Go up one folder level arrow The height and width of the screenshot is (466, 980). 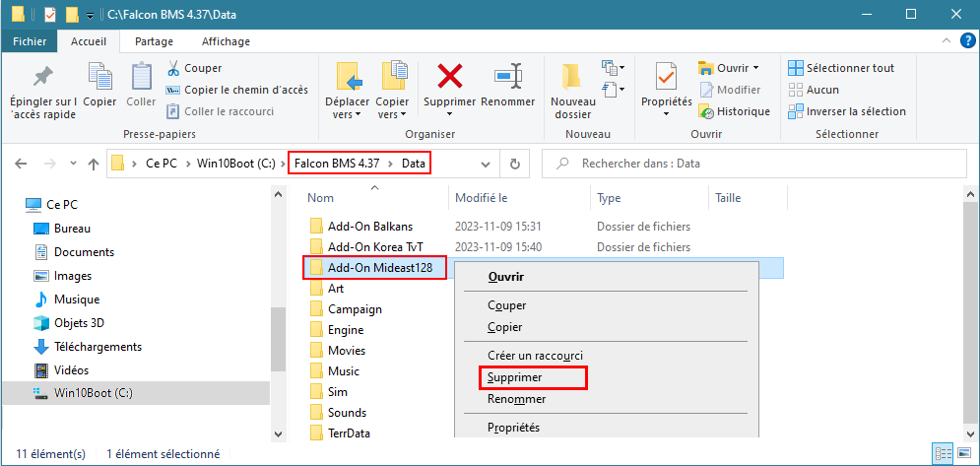point(94,164)
